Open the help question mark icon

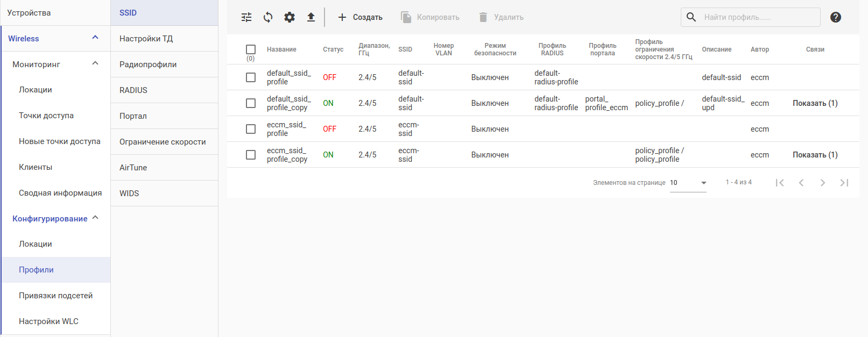[836, 17]
